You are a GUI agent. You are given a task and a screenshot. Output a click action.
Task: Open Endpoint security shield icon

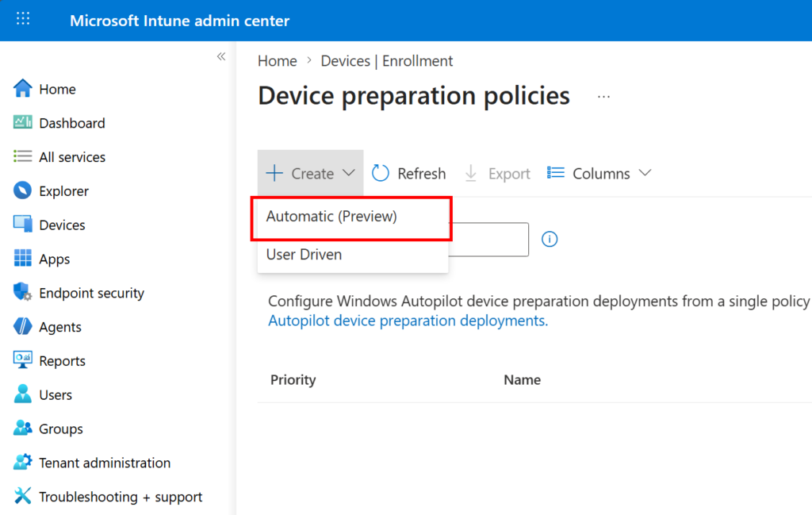pyautogui.click(x=23, y=293)
